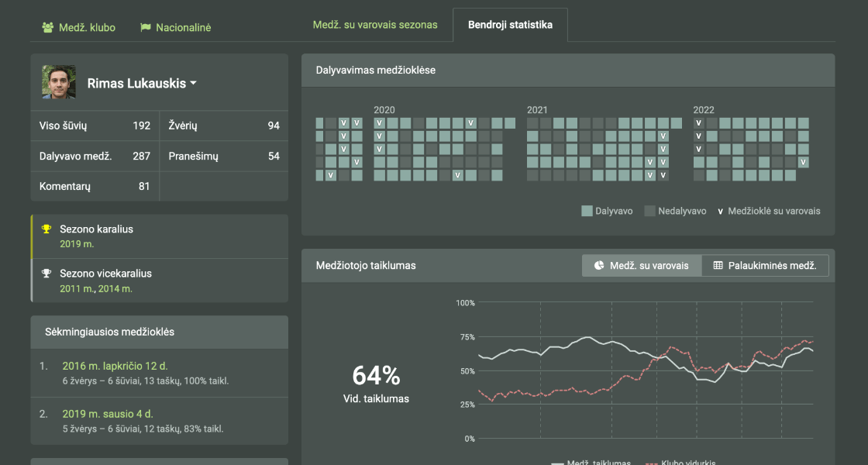Click the Nedalyvavo legend color swatch
The image size is (868, 465).
[x=650, y=211]
